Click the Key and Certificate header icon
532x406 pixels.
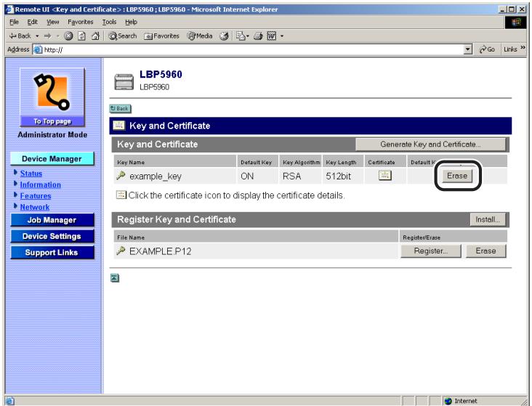click(x=118, y=126)
